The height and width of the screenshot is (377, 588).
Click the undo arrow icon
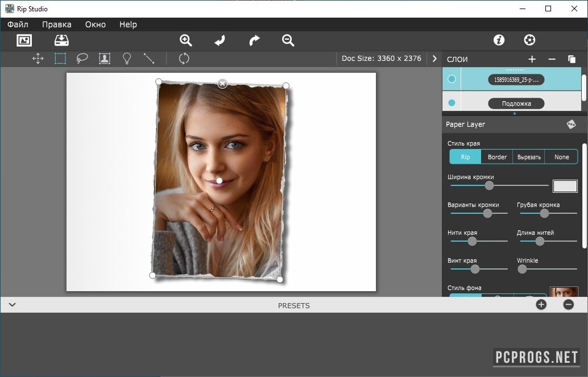point(220,40)
